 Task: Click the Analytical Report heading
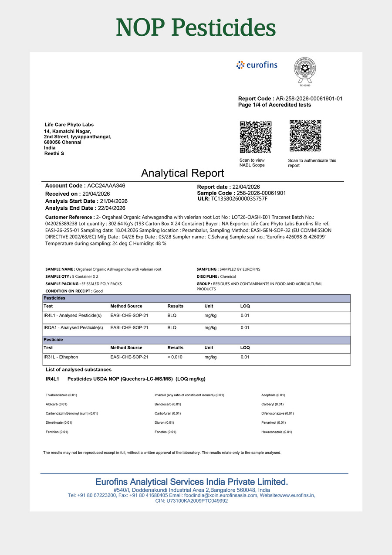182,173
